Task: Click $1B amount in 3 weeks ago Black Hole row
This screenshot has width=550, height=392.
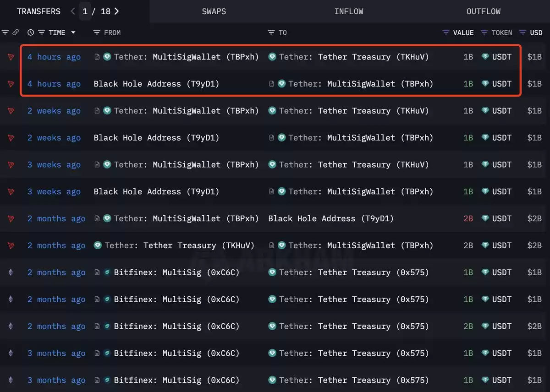Action: click(x=534, y=192)
